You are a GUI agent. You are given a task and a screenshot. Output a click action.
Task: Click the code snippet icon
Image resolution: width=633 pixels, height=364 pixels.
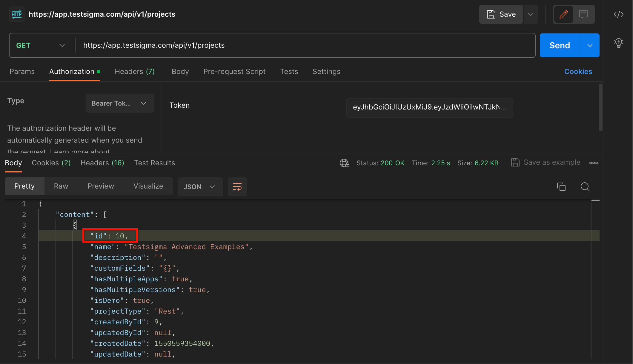[x=618, y=14]
